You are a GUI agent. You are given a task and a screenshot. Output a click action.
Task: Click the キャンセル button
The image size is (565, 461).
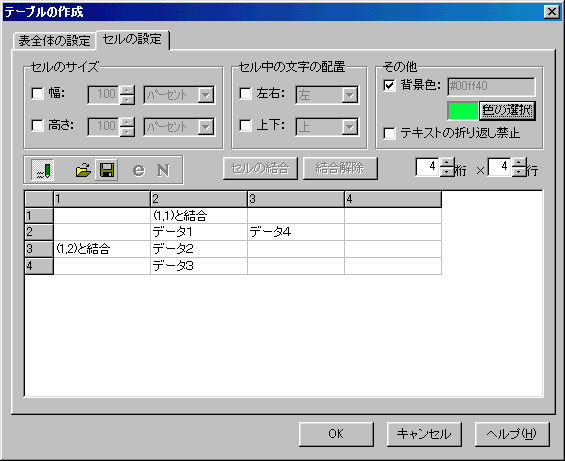424,434
